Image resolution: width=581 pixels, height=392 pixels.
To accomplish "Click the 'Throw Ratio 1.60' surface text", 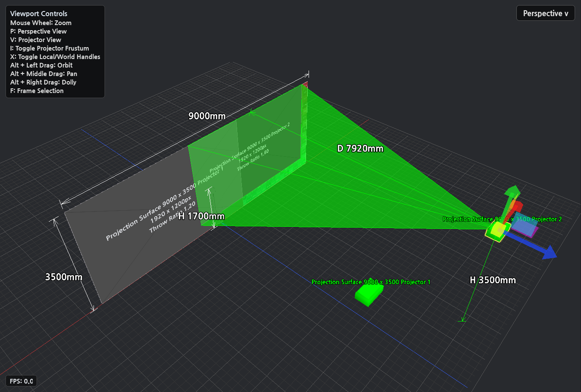I will pos(253,160).
